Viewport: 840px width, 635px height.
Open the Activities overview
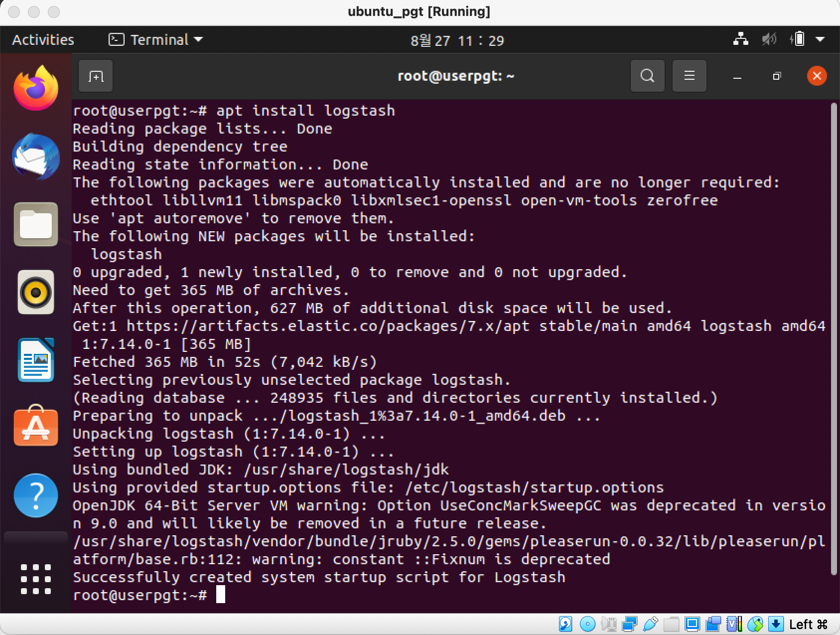coord(43,40)
